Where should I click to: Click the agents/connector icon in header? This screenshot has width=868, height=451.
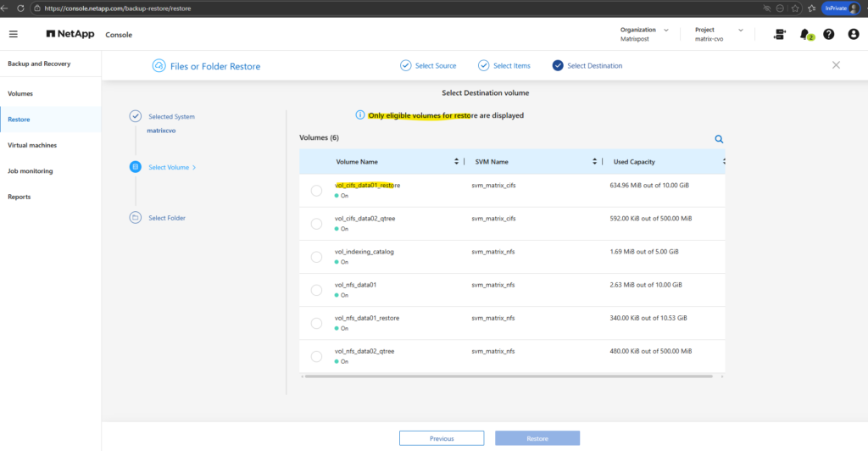(x=779, y=34)
